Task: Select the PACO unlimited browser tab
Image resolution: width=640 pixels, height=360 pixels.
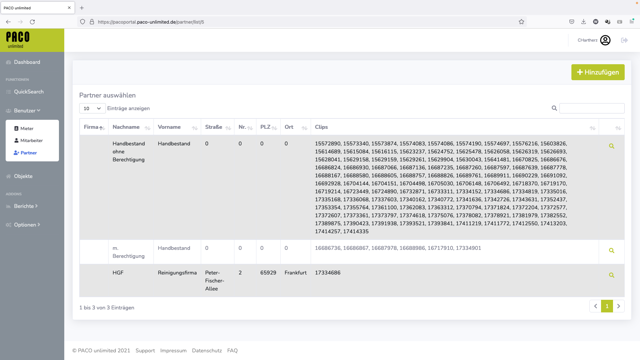Action: pos(37,8)
